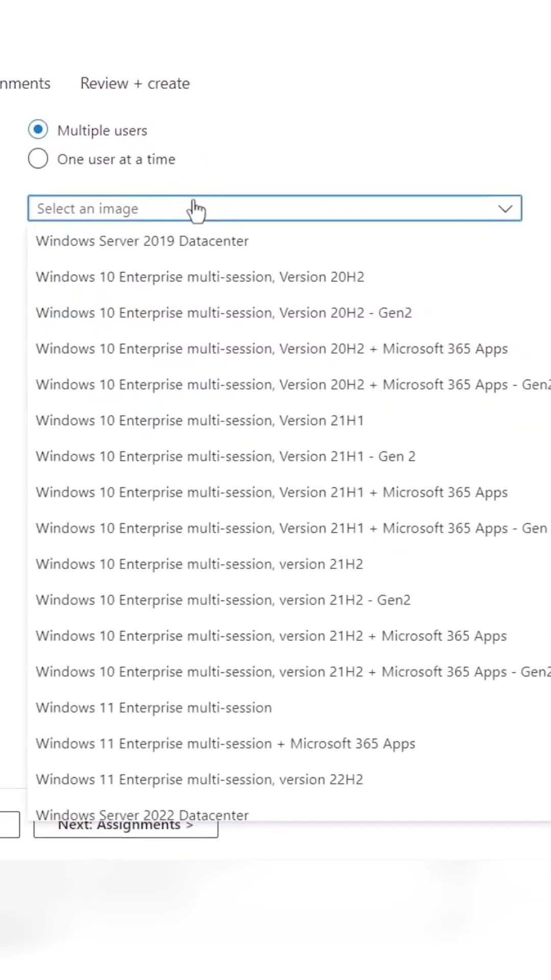Select the Multiple users radio button
The width and height of the screenshot is (551, 980).
(x=38, y=130)
